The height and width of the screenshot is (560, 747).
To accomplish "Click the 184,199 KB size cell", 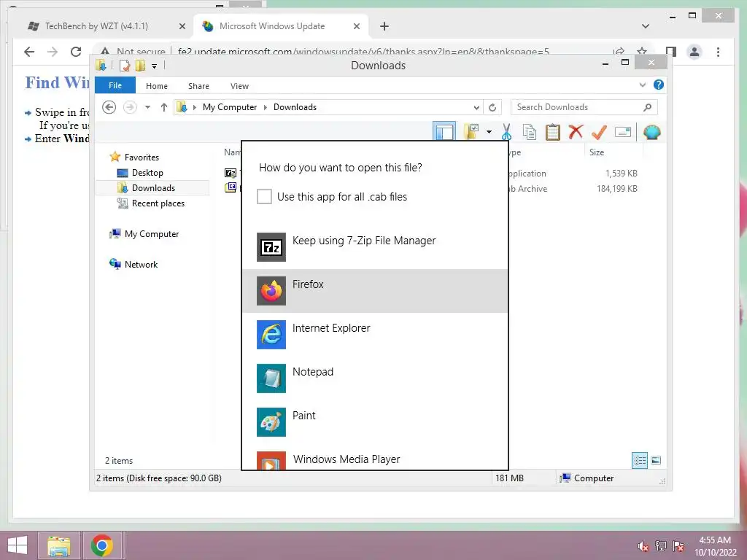I will coord(617,189).
